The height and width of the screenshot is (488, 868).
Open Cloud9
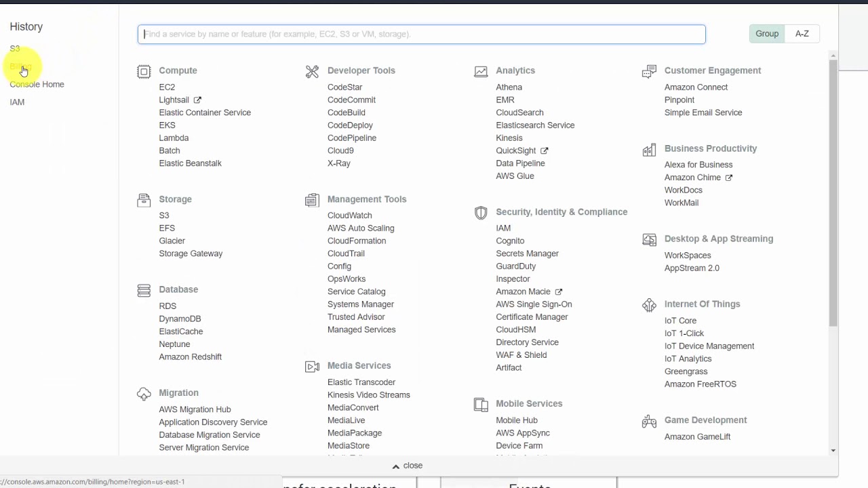tap(340, 150)
